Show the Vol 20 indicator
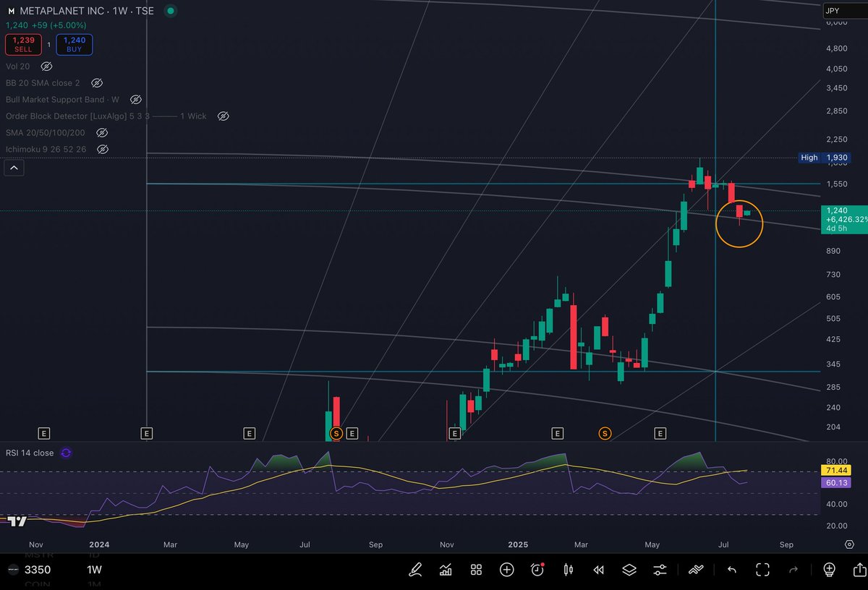 tap(46, 66)
